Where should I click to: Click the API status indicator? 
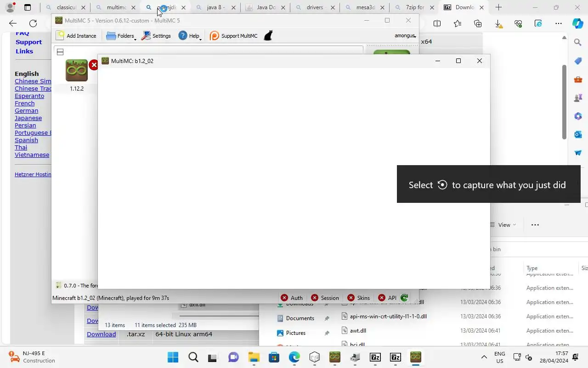click(x=387, y=298)
